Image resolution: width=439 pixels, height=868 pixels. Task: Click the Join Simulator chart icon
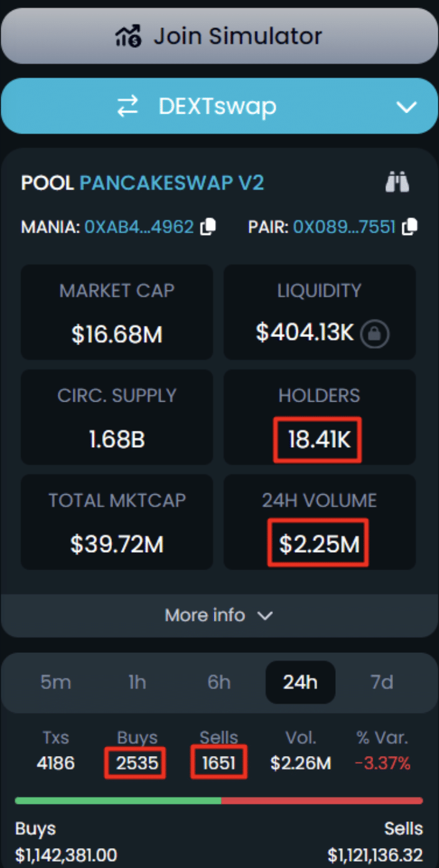pos(129,36)
